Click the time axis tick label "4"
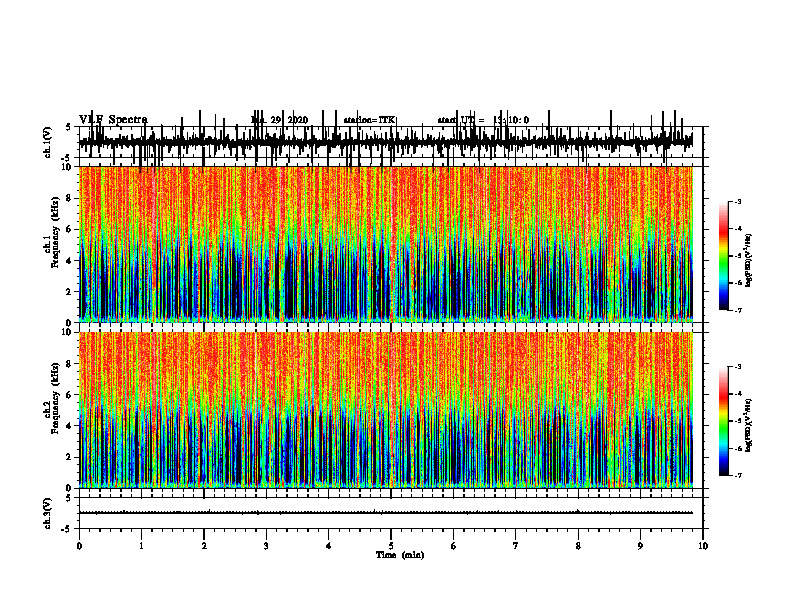 point(329,546)
